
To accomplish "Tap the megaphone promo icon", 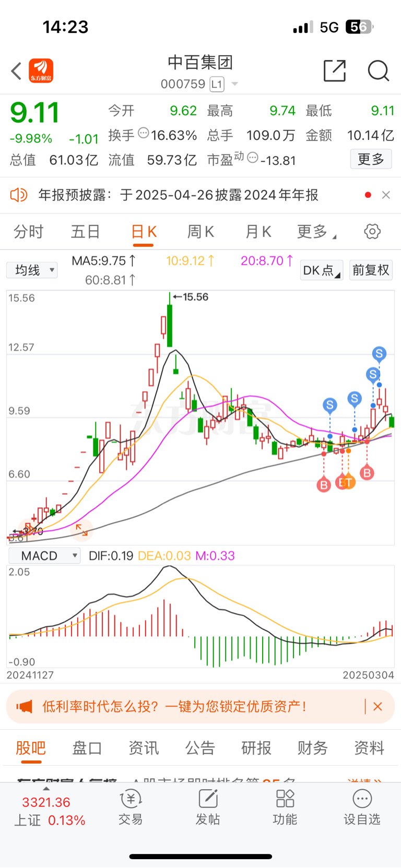I will [24, 707].
